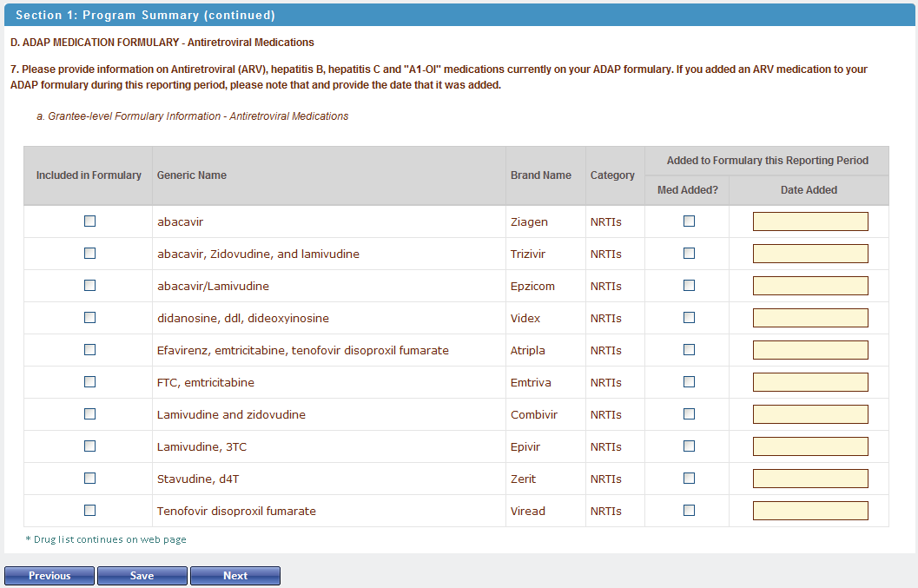The image size is (918, 588).
Task: Check Included in Formulary for Tenofovir
Action: (89, 511)
